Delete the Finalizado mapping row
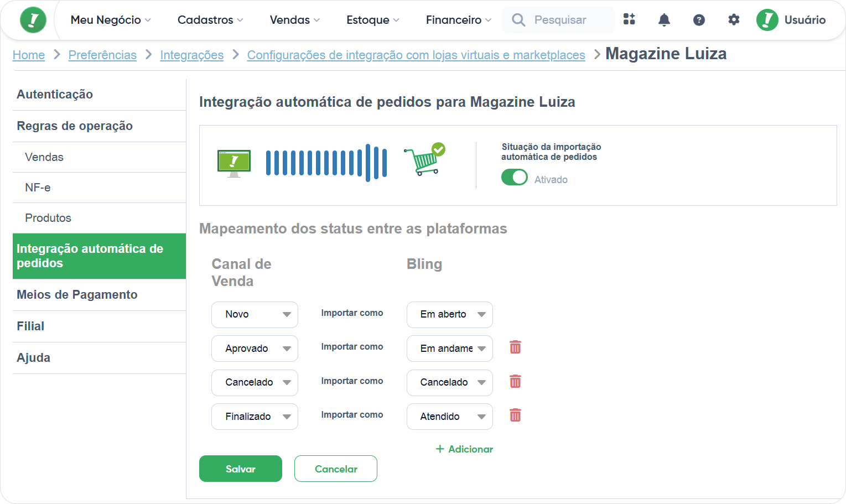The image size is (846, 504). pyautogui.click(x=515, y=415)
